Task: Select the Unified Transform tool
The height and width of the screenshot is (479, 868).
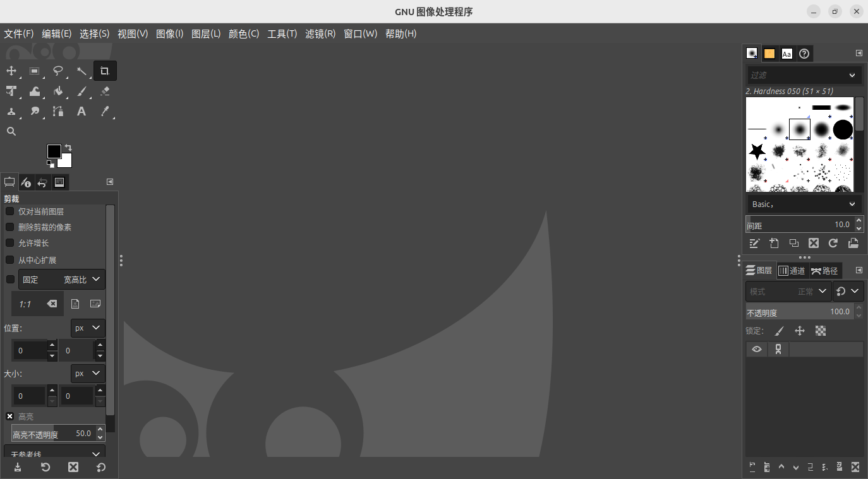Action: point(11,92)
